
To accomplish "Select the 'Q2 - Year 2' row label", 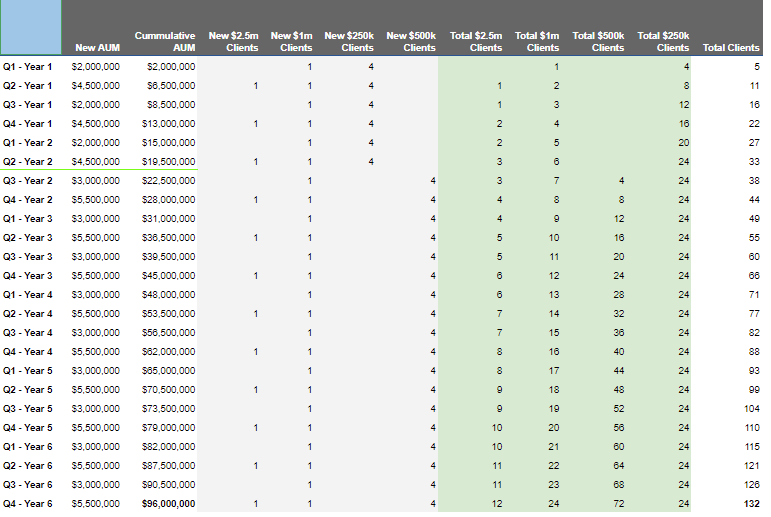I will point(28,162).
